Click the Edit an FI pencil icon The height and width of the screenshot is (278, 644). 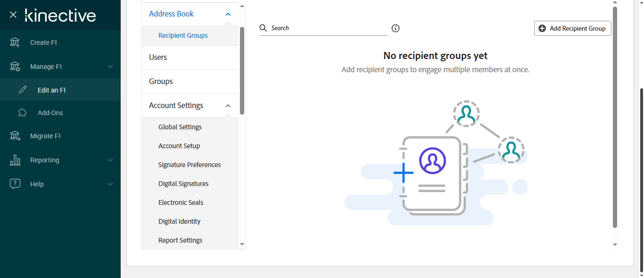coord(22,90)
